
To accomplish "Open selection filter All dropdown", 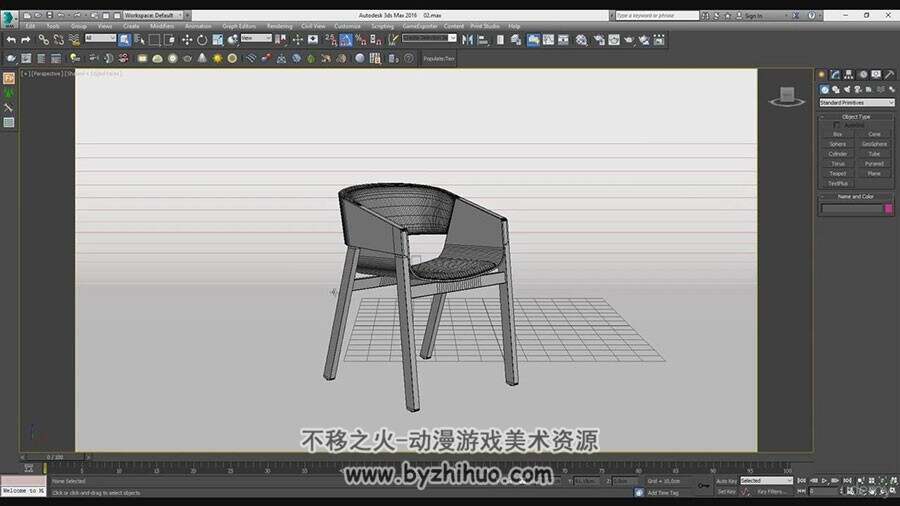I will point(100,38).
